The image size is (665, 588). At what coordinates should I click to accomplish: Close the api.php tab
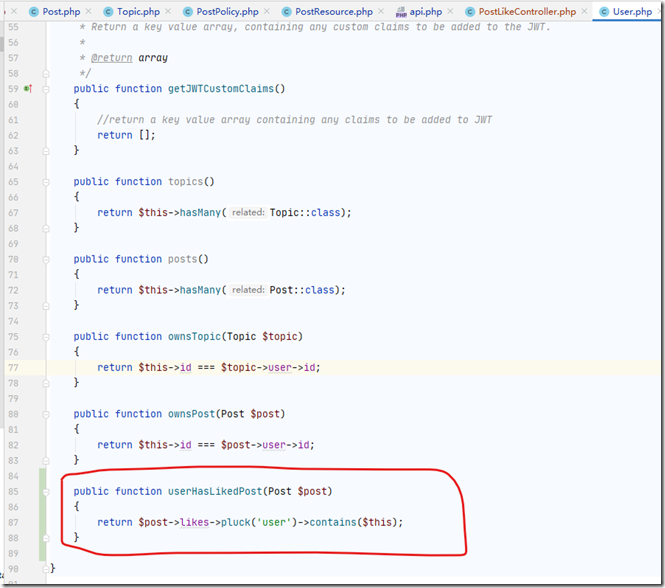click(450, 11)
